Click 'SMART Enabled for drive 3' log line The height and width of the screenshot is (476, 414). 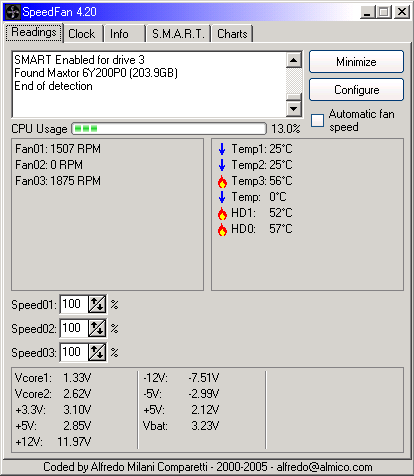click(x=79, y=60)
